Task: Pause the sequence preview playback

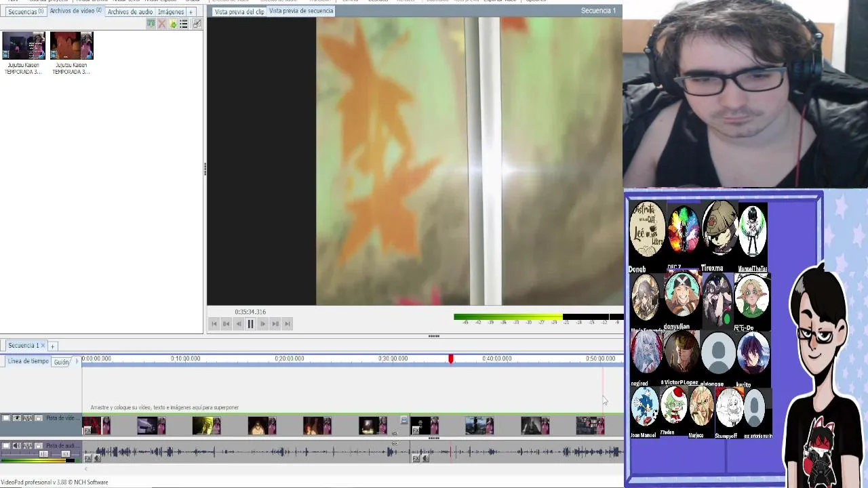Action: (x=250, y=324)
